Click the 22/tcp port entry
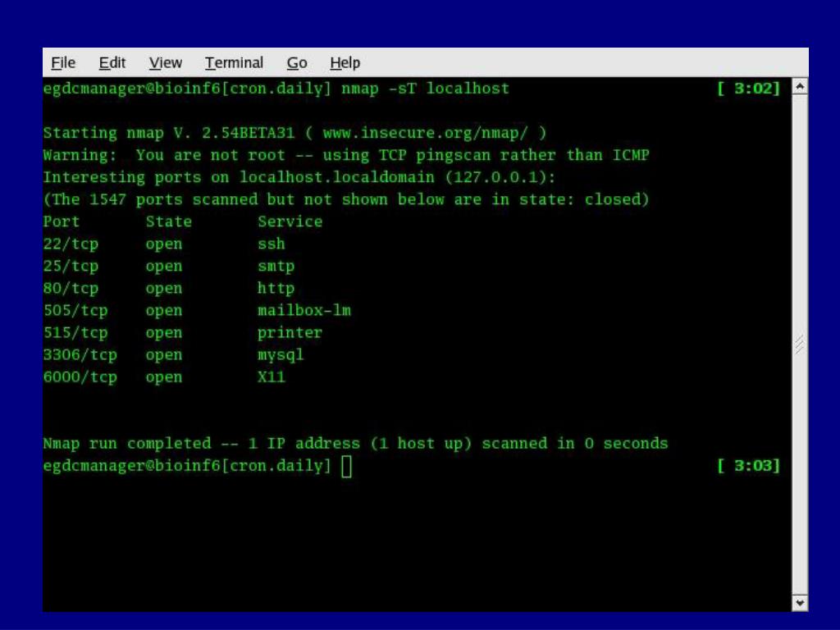Viewport: 840px width, 630px height. tap(71, 244)
